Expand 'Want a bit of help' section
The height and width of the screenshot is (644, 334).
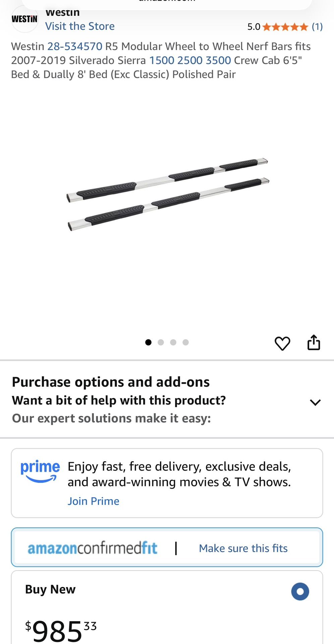(x=119, y=400)
